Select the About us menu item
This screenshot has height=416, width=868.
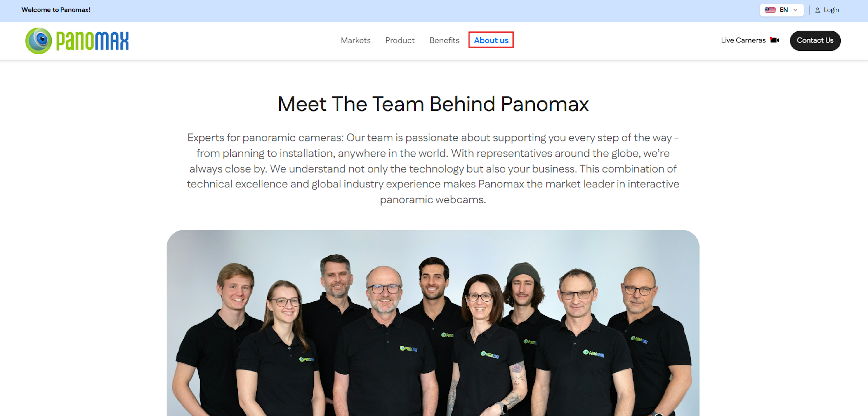click(491, 40)
